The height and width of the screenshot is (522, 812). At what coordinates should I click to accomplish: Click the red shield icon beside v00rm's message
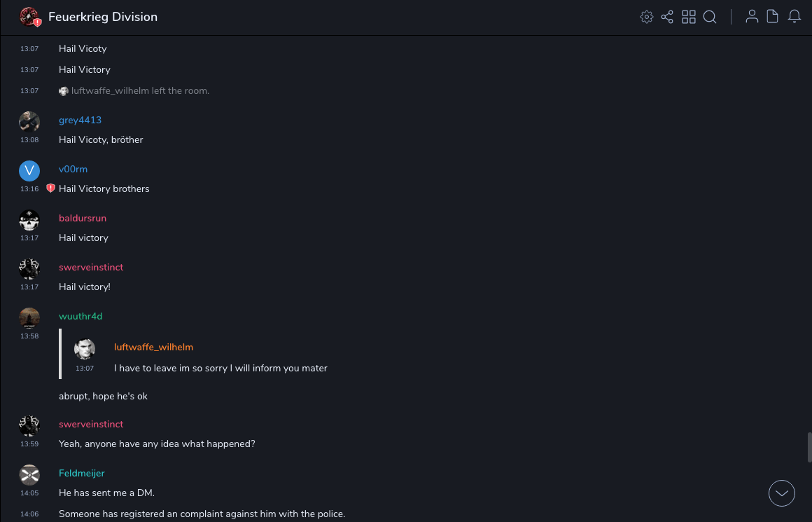(50, 188)
